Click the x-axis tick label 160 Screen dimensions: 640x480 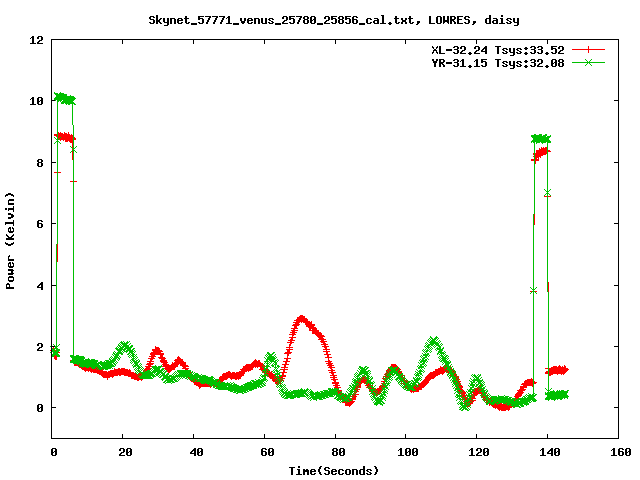click(x=621, y=452)
